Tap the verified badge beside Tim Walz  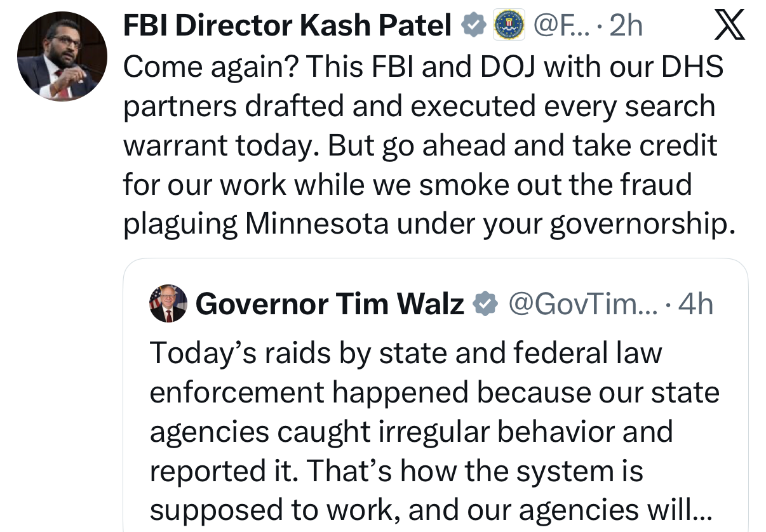tap(486, 305)
